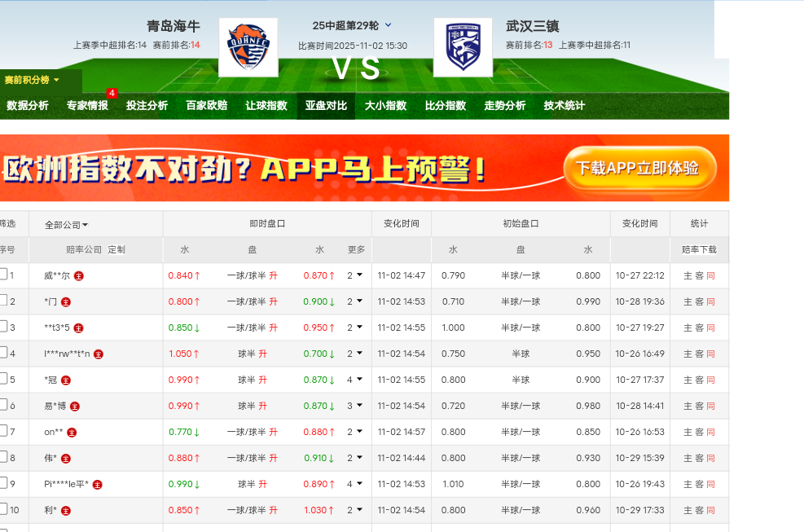Viewport: 804px width, 532px height.
Task: Click the Qingdao Hainiu team logo
Action: [248, 47]
